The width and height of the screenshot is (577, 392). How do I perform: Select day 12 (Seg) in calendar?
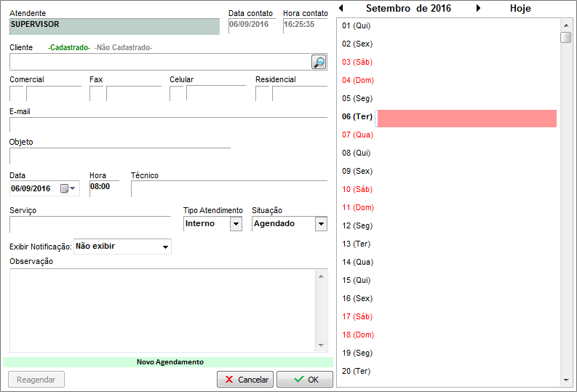tap(357, 225)
